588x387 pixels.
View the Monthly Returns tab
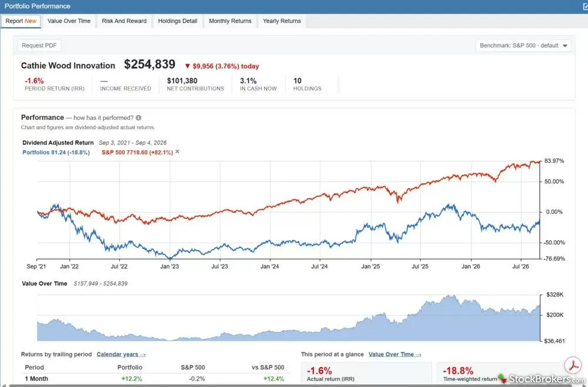pos(230,21)
